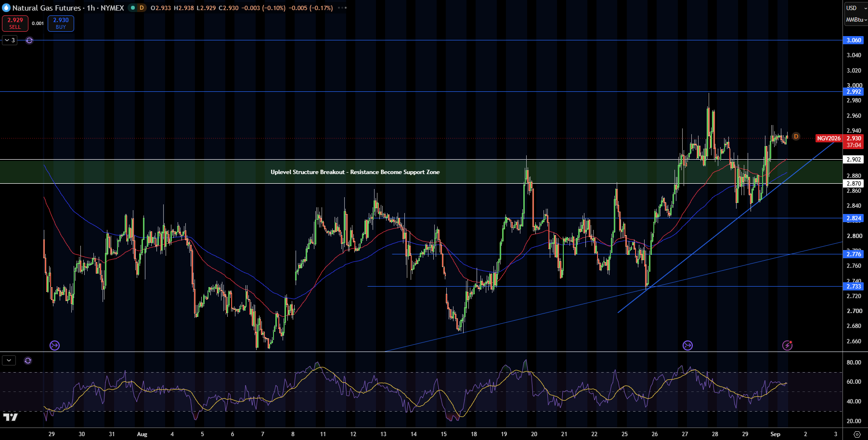Screen dimensions: 868x440
Task: Click the 20.00 level on RSI scale
Action: coord(854,421)
